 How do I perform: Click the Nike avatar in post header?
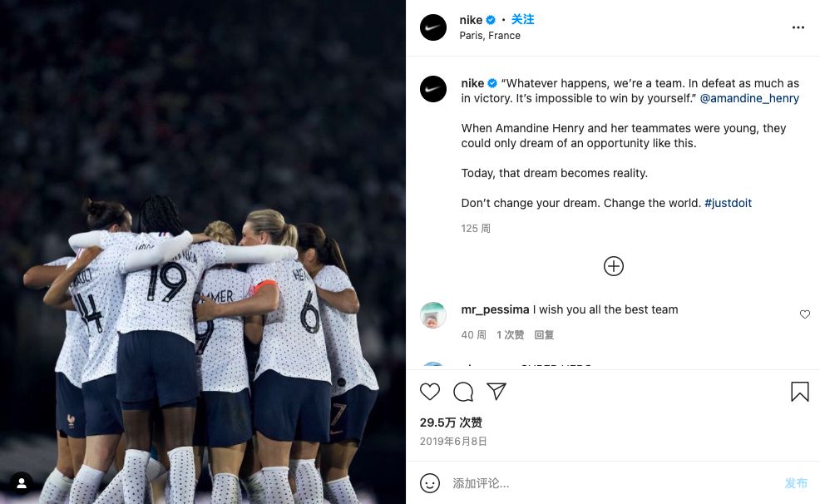433,27
